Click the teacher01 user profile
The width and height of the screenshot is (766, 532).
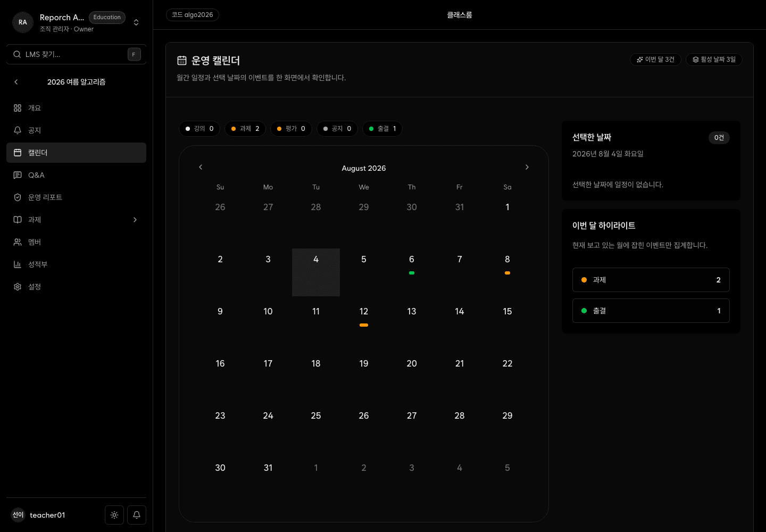(x=38, y=515)
